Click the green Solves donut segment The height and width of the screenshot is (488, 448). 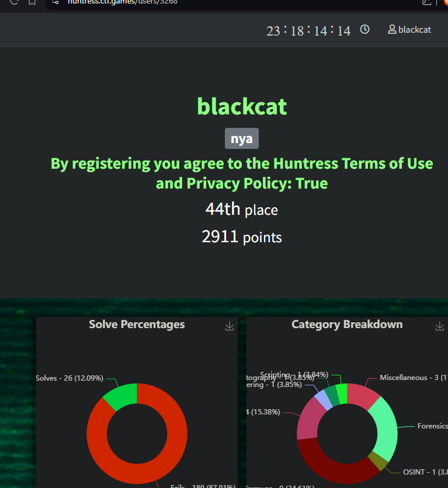(x=122, y=396)
